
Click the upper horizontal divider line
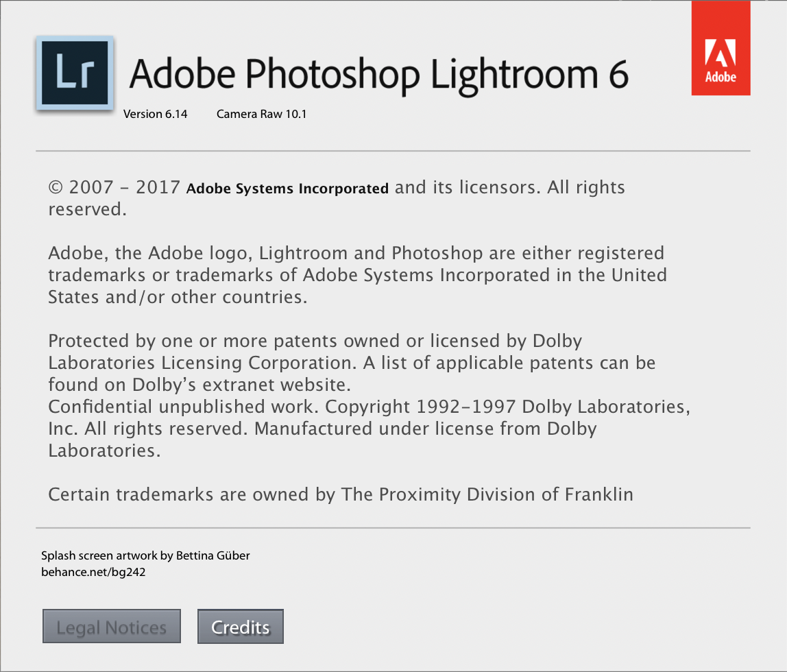coord(393,149)
